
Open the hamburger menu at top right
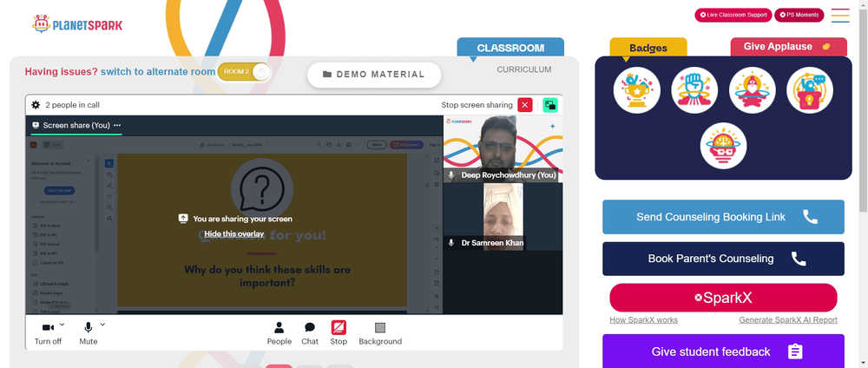839,15
